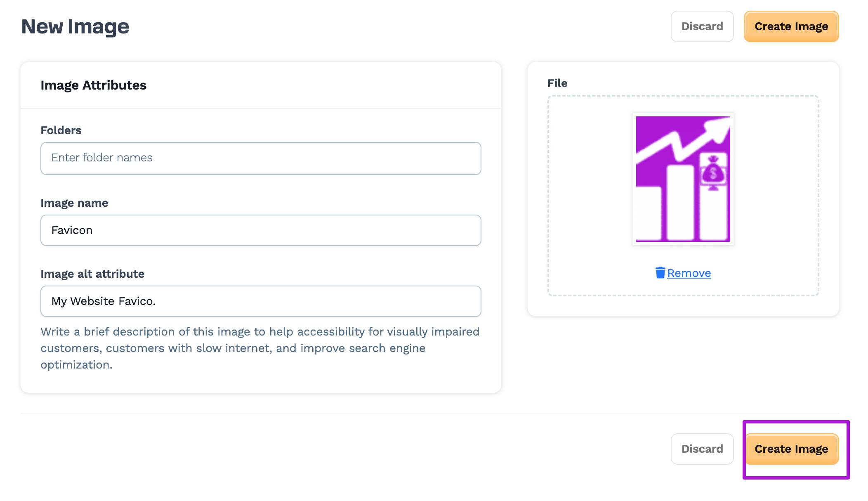
Task: Select the trash icon beside Remove
Action: pyautogui.click(x=661, y=273)
